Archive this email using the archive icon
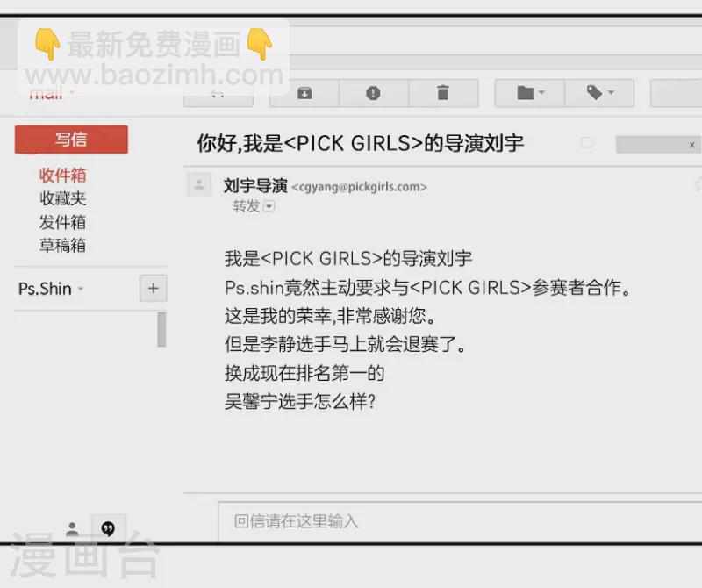Viewport: 702px width, 588px height. [304, 93]
